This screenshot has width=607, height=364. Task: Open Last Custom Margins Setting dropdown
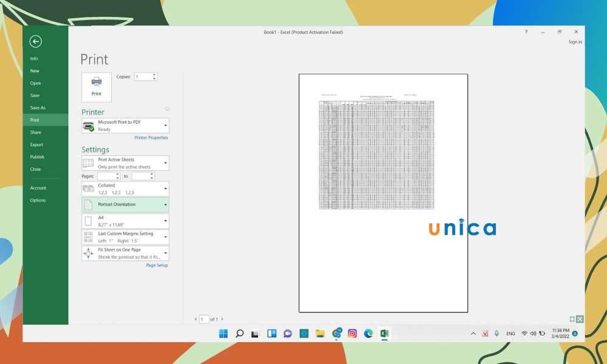126,237
